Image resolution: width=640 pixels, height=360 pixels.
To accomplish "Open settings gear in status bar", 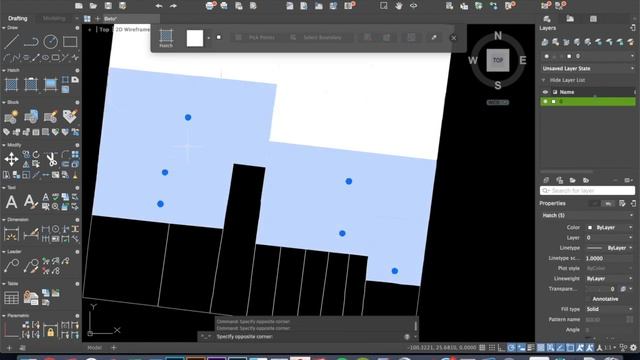I will click(633, 348).
